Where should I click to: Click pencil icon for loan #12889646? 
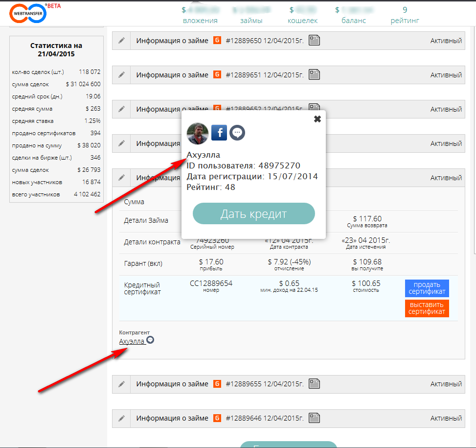click(x=121, y=419)
